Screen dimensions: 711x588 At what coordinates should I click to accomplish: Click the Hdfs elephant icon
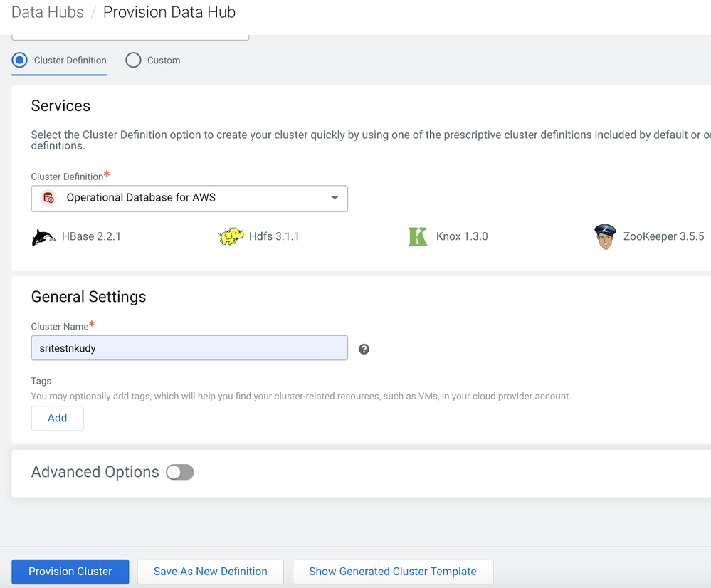click(231, 236)
